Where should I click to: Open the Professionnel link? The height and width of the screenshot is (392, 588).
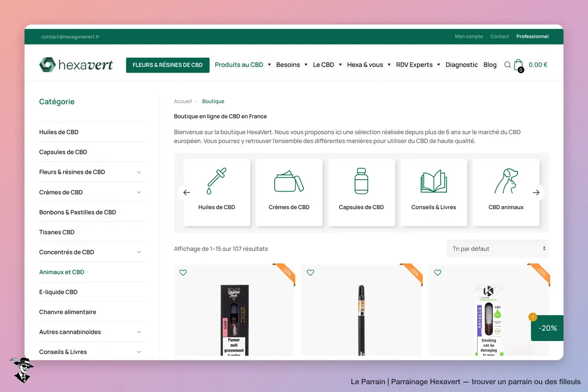click(533, 36)
